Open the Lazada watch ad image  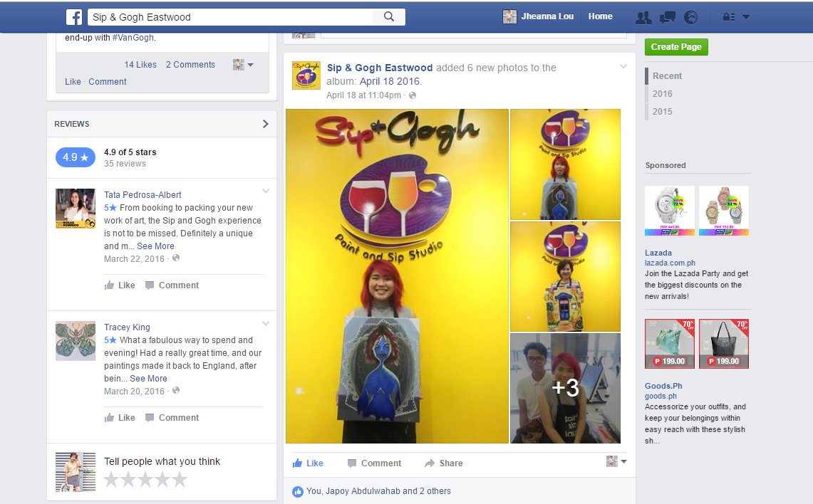pyautogui.click(x=669, y=211)
